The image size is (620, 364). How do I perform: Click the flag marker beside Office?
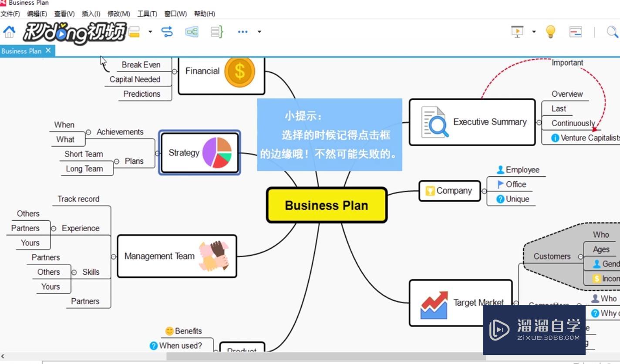[501, 184]
